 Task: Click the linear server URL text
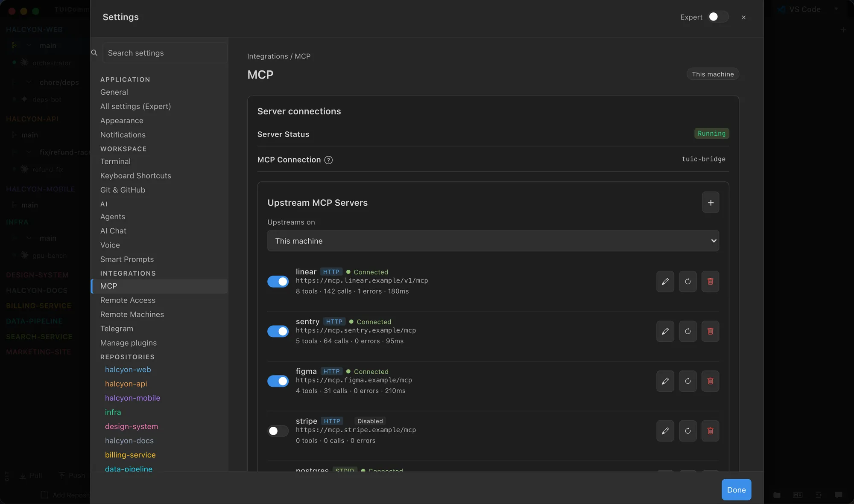coord(362,281)
